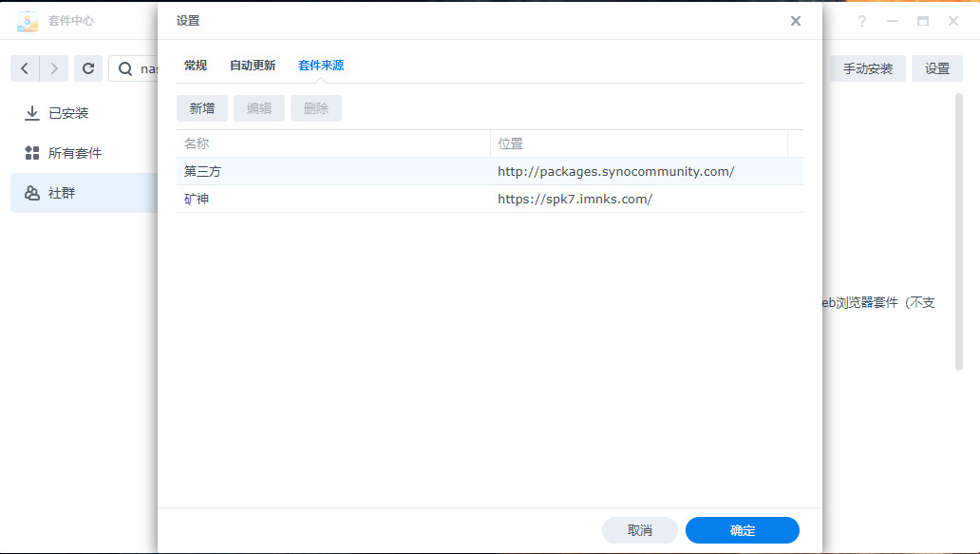Confirm settings with 确定 button

point(743,530)
